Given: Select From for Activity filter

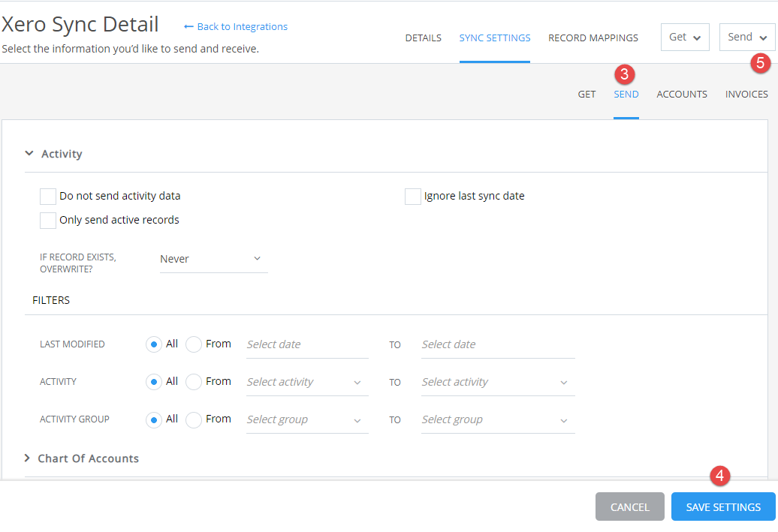Looking at the screenshot, I should click(194, 382).
